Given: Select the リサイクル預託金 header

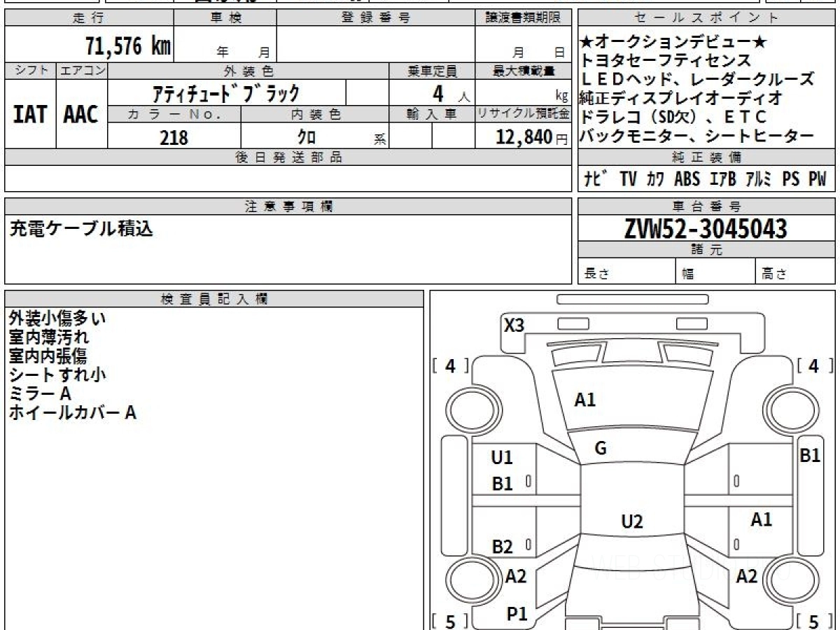Looking at the screenshot, I should pos(524,114).
